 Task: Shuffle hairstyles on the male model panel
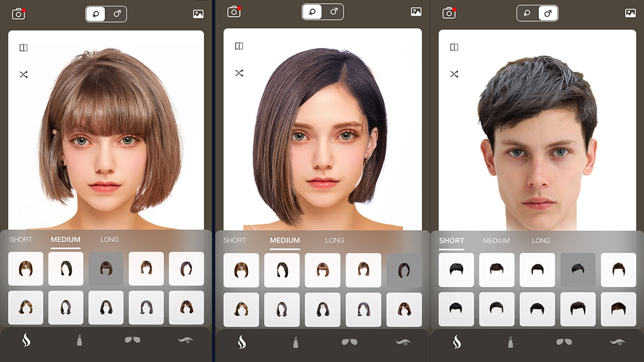pos(455,75)
